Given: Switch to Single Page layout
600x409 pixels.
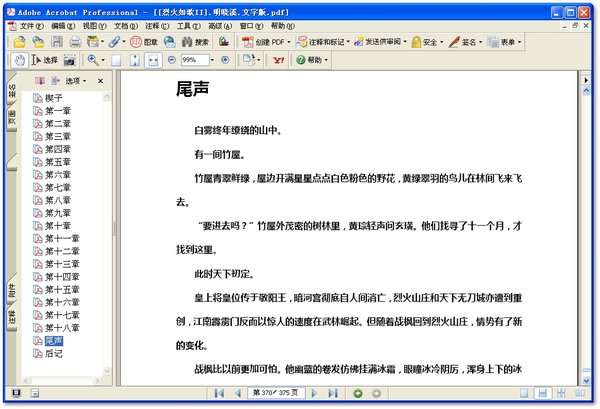Looking at the screenshot, I should 524,393.
